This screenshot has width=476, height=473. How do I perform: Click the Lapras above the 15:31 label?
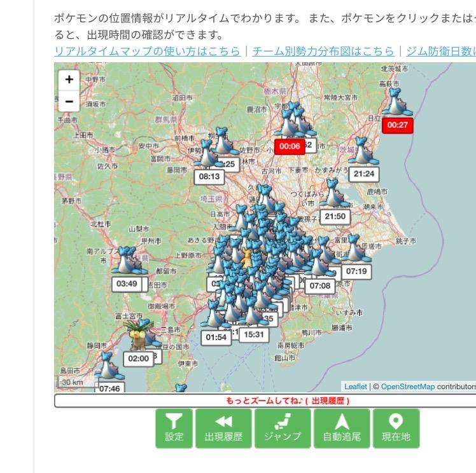(x=254, y=311)
